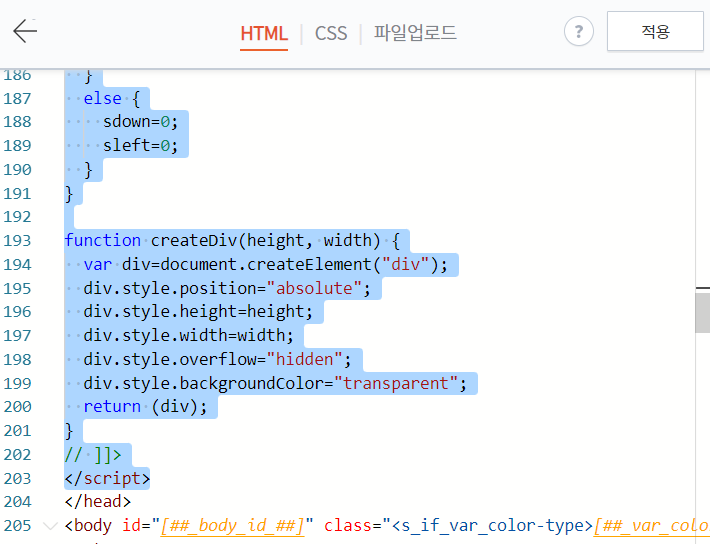This screenshot has width=710, height=544.
Task: Apply changes with the 적용 button
Action: [x=655, y=31]
